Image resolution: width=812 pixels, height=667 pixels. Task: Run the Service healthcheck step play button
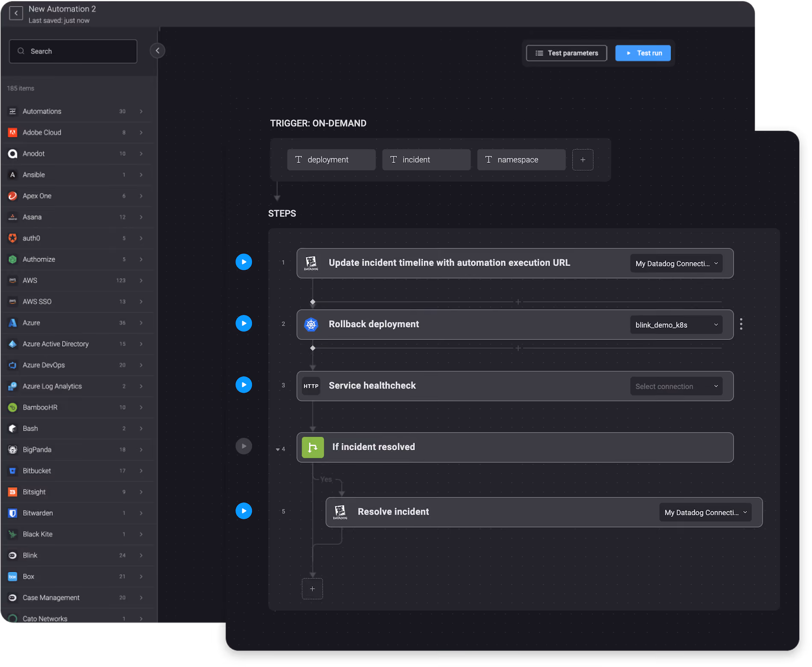pos(244,384)
